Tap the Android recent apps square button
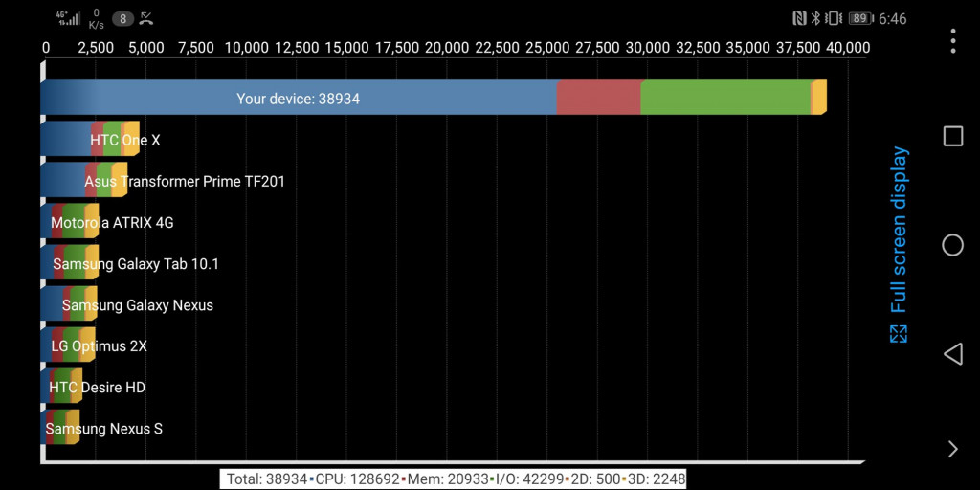The height and width of the screenshot is (490, 980). pyautogui.click(x=952, y=136)
